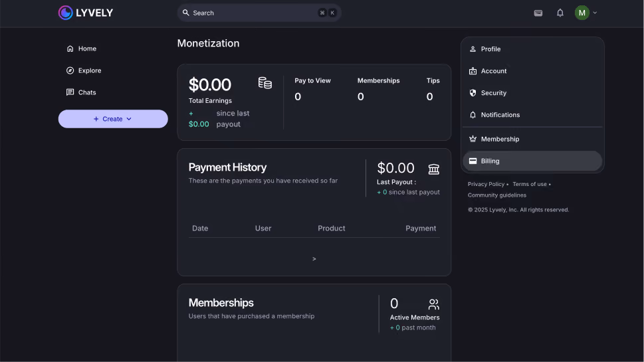Open the Terms of use link
644x362 pixels.
click(x=530, y=184)
